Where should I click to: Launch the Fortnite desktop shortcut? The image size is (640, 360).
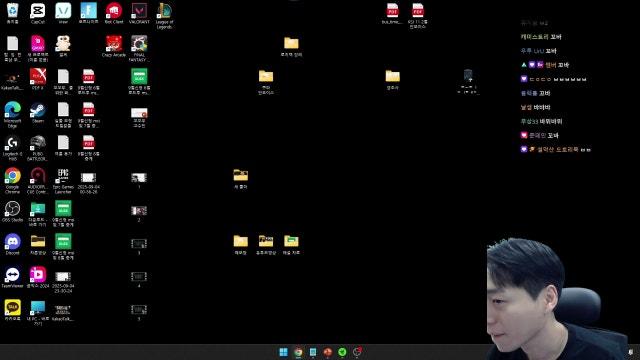tap(89, 13)
